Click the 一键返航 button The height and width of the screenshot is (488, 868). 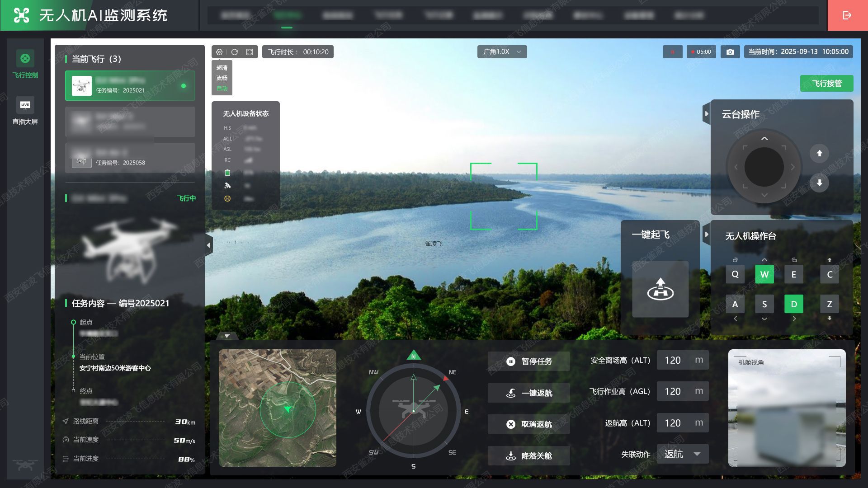(528, 393)
